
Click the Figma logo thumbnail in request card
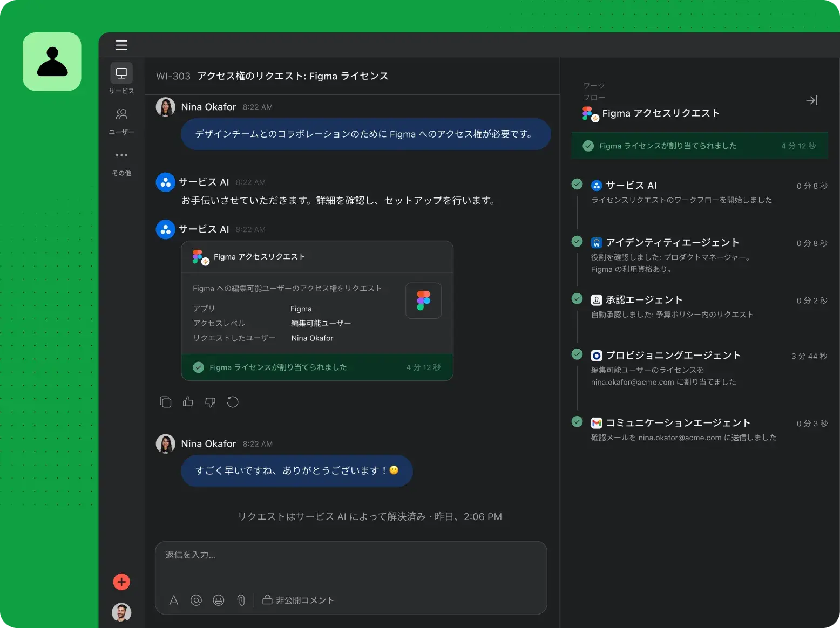[x=424, y=301]
